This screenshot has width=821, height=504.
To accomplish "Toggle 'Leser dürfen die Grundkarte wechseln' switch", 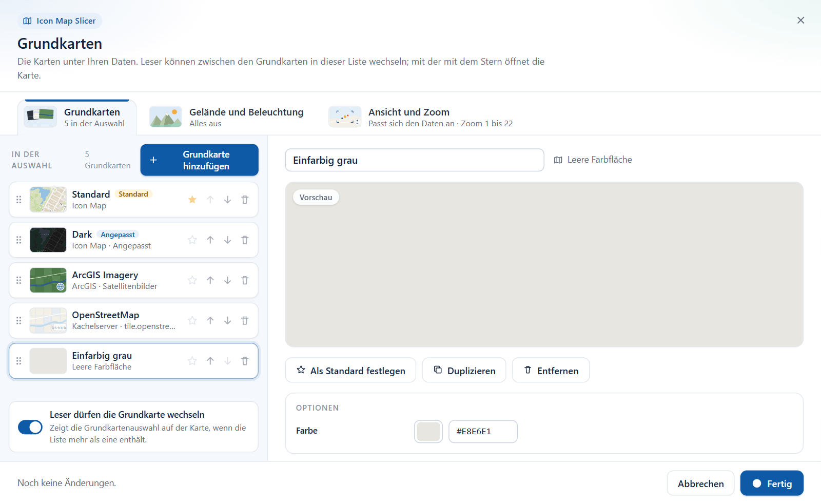I will (x=30, y=427).
